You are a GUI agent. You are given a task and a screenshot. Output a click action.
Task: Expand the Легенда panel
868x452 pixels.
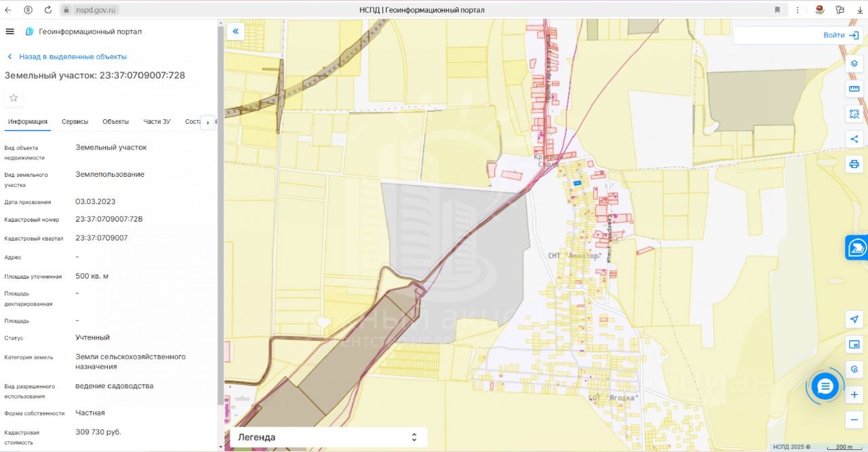point(328,437)
